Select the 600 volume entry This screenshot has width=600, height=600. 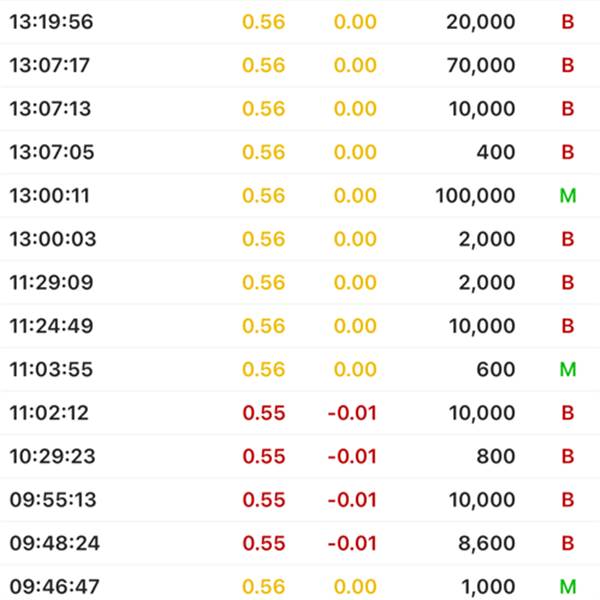[x=496, y=369]
